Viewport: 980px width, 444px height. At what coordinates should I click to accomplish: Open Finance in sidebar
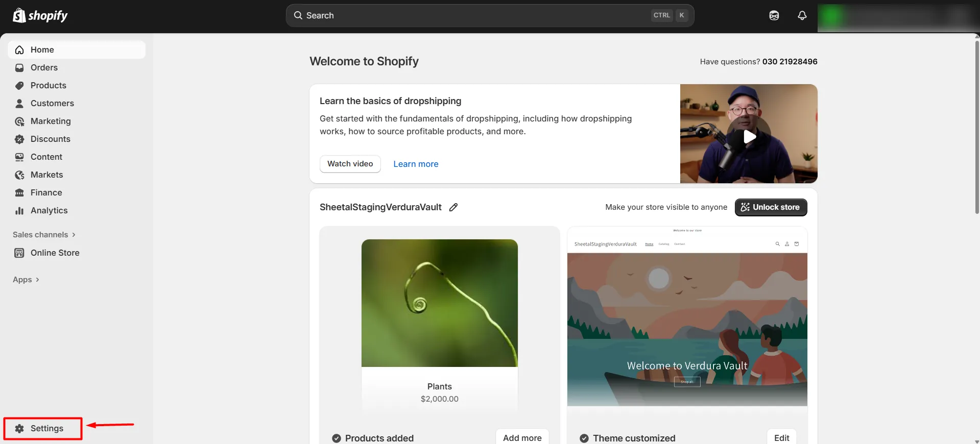click(77, 192)
